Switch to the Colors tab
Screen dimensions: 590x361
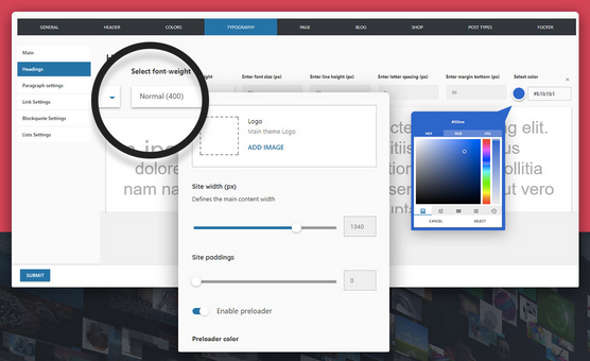tap(173, 27)
